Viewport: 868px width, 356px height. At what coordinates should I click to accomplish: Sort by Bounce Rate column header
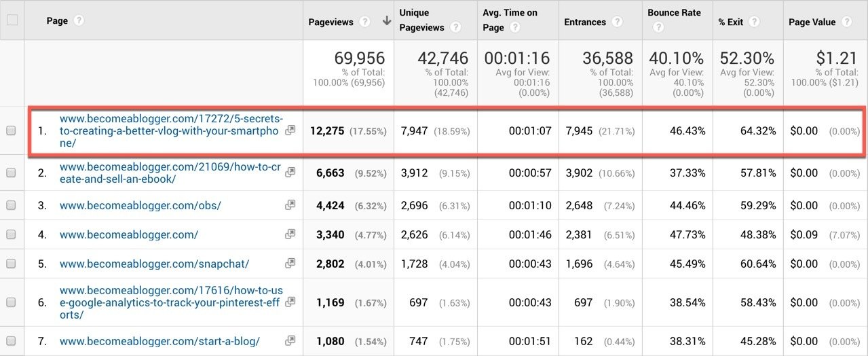tap(675, 13)
